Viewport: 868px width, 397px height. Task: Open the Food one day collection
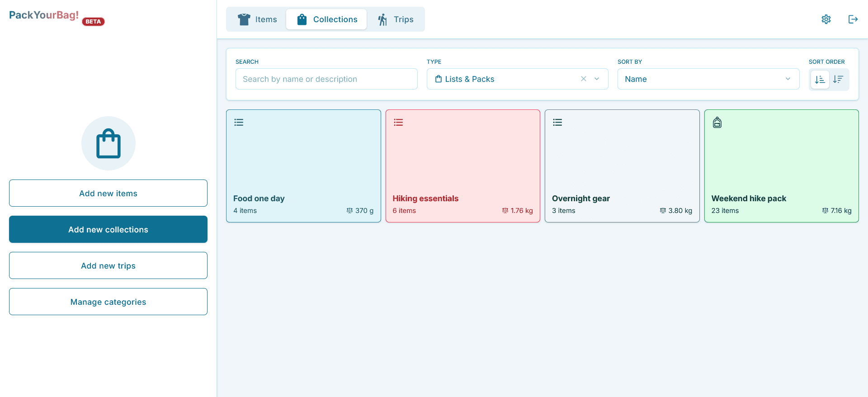pyautogui.click(x=303, y=166)
